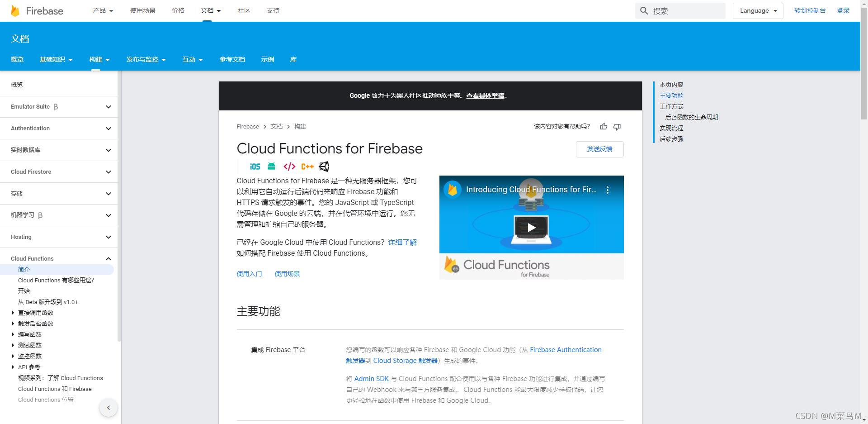This screenshot has width=868, height=424.
Task: Expand the 直接调用函数 tree item
Action: (13, 313)
